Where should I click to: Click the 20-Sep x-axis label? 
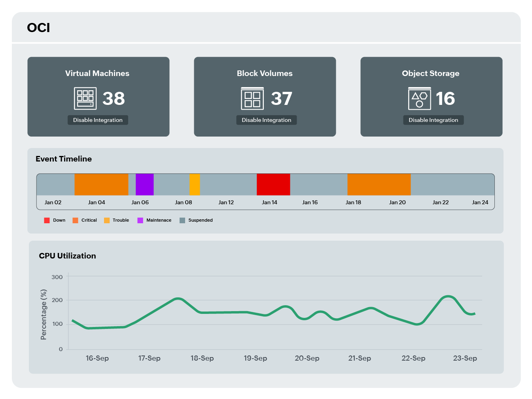307,358
